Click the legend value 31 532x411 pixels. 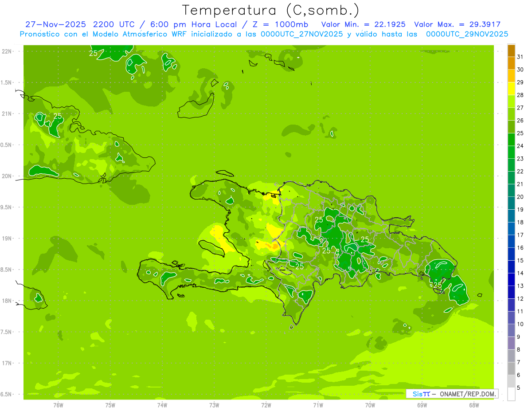coord(520,57)
